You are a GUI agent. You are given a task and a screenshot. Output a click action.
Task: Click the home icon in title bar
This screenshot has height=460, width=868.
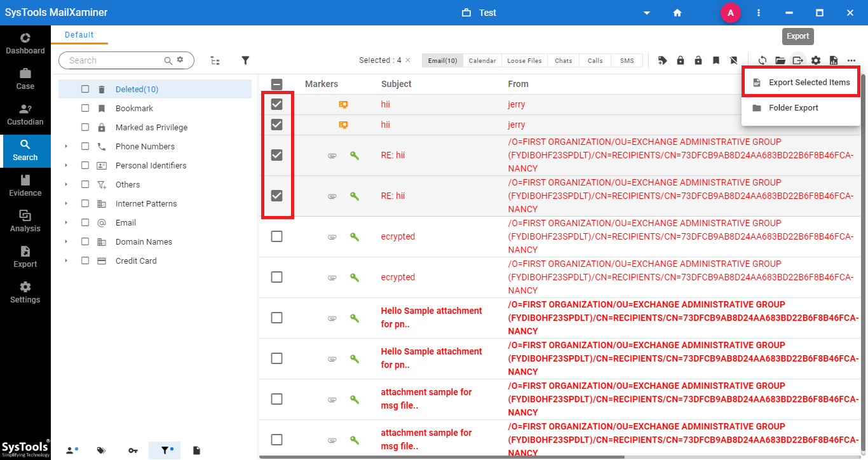pos(677,13)
